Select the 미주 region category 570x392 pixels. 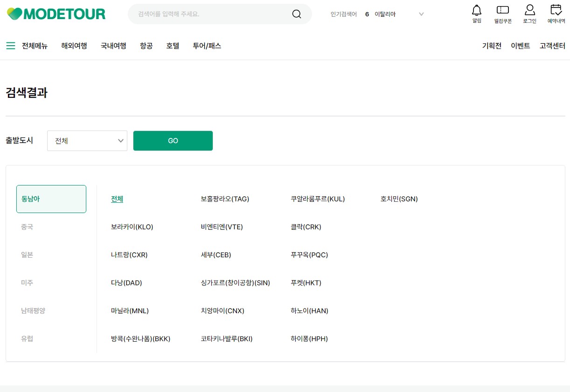click(27, 282)
